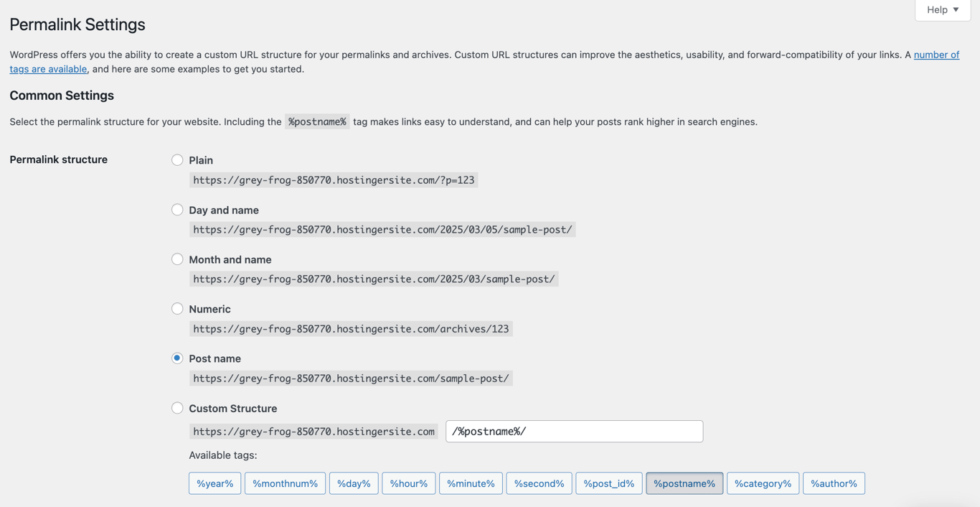Open the Help panel
980x507 pixels.
pos(941,9)
